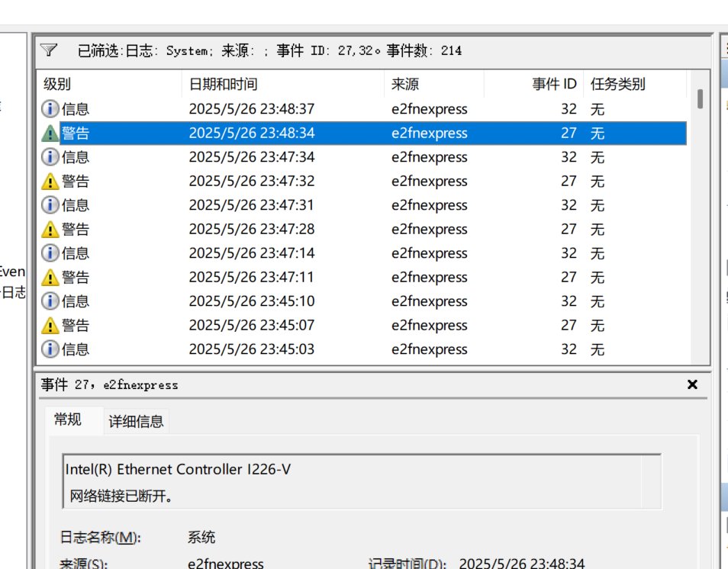Select the event dated 2025/5/26 23:47:31

pyautogui.click(x=362, y=205)
